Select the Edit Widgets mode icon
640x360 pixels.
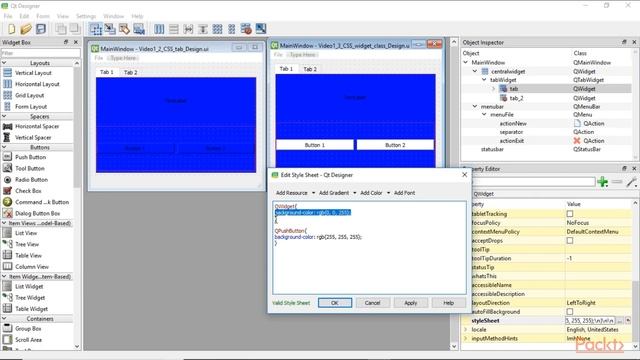(x=96, y=29)
